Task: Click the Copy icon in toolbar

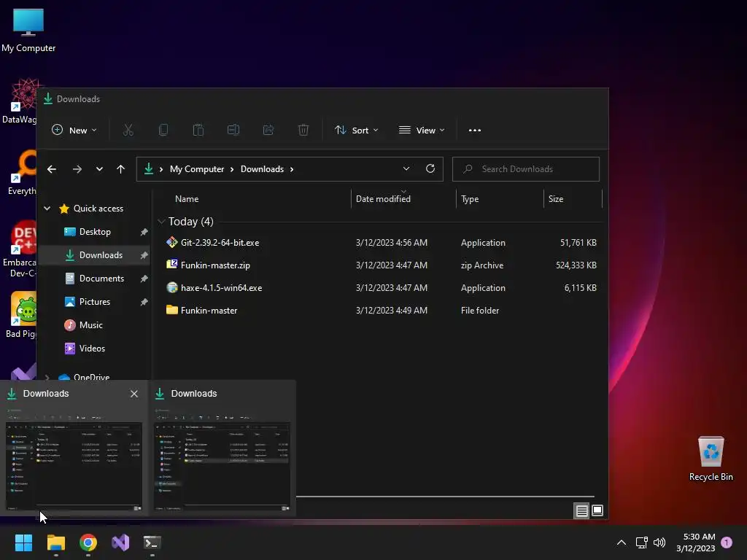Action: 163,130
